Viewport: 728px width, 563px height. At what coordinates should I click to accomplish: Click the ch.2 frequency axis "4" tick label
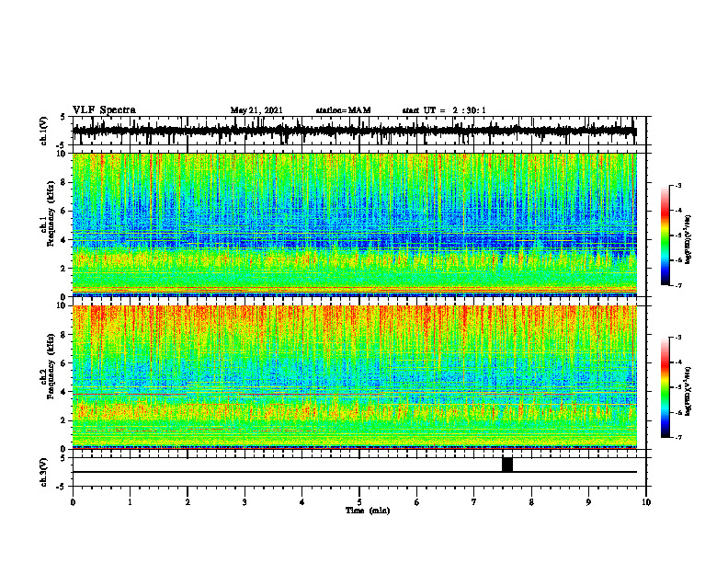click(64, 392)
